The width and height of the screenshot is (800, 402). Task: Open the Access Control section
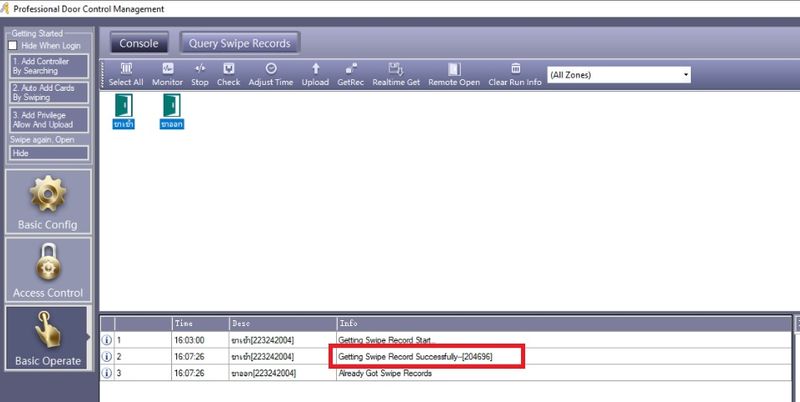[48, 269]
